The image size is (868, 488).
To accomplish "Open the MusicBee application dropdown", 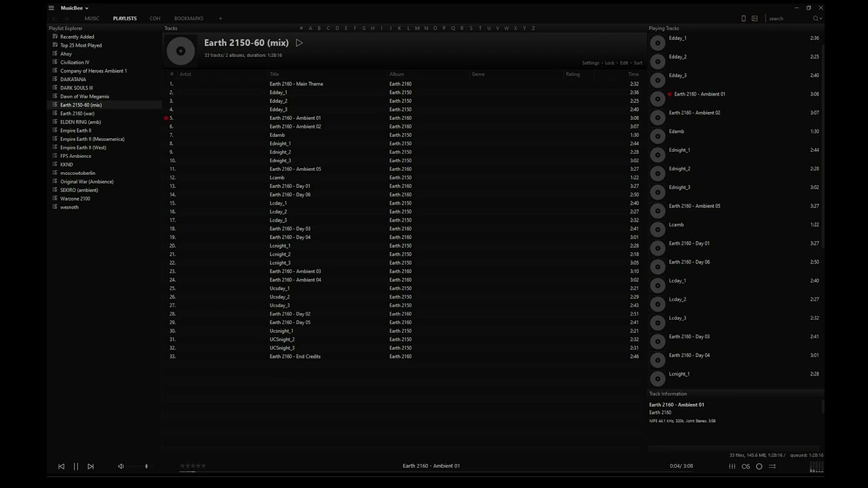I will coord(75,8).
